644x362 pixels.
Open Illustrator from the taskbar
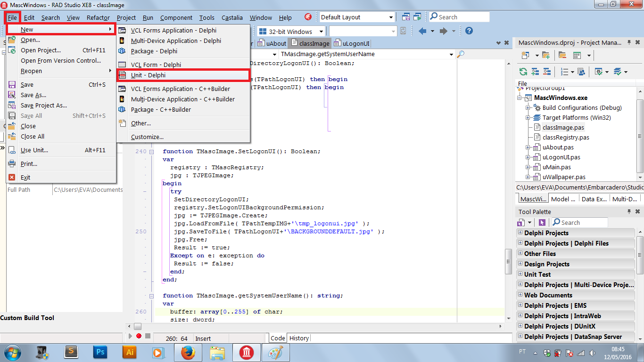click(x=129, y=352)
